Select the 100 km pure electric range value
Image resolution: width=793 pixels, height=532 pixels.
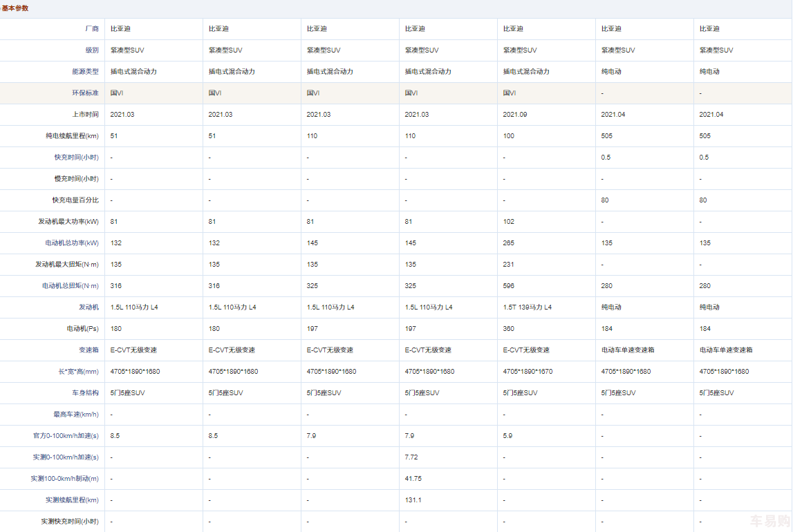509,136
